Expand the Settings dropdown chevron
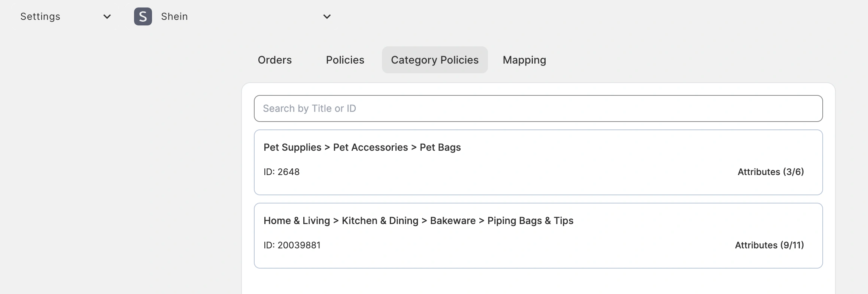Viewport: 868px width, 294px height. 107,16
